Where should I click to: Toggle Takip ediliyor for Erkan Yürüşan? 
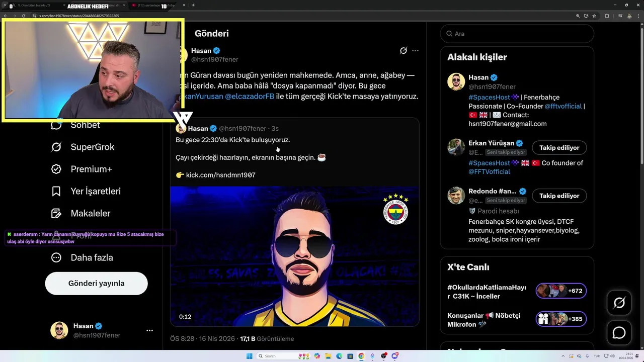[x=559, y=148]
